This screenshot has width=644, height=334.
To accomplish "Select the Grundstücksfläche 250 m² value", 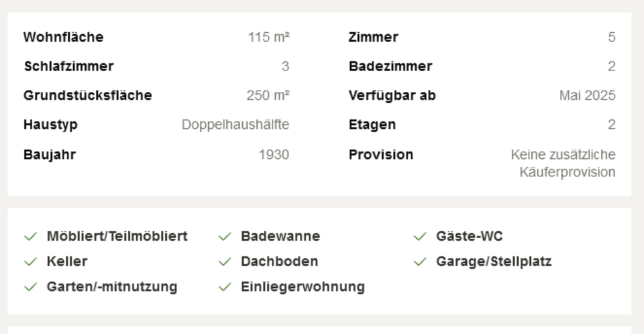I will 268,95.
